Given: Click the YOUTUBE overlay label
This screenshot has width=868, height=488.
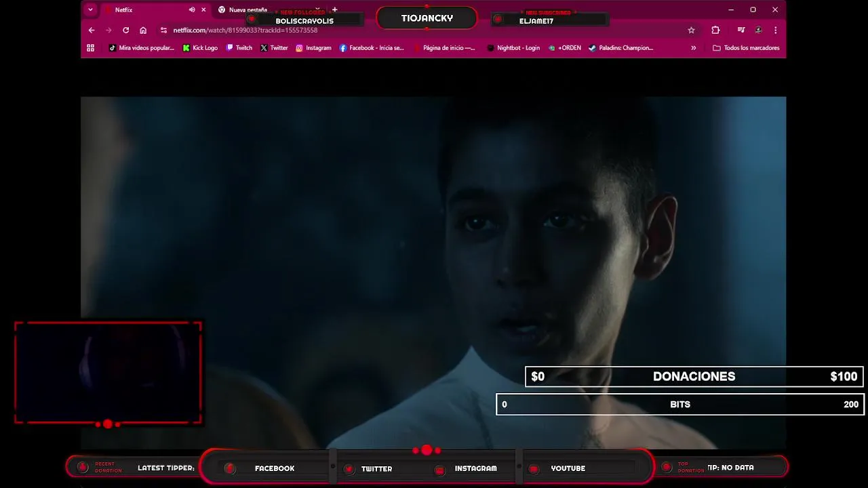Looking at the screenshot, I should coord(568,468).
